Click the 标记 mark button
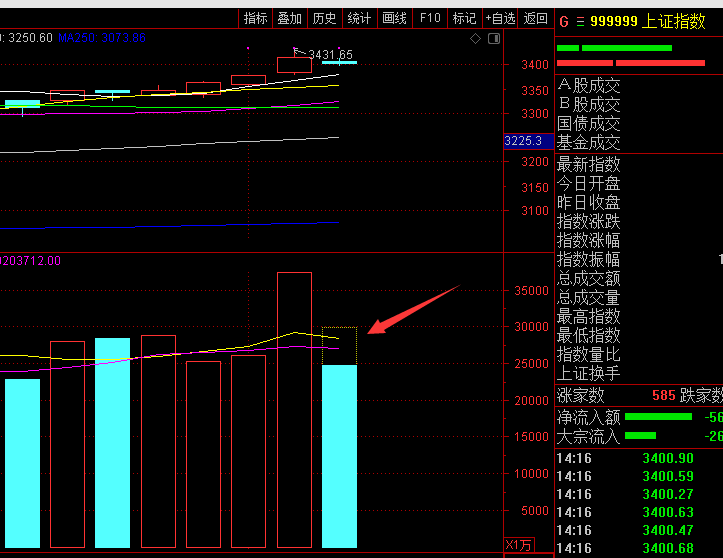Screen dimensions: 723x558 coord(464,18)
